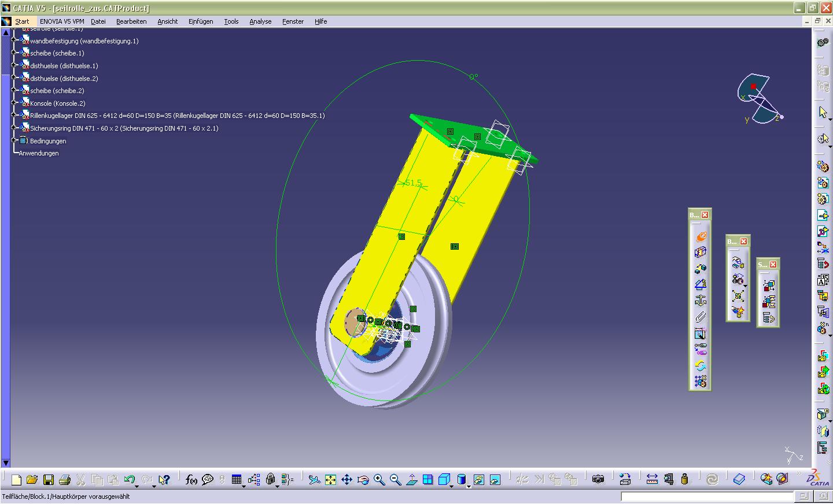Open the Start menu

22,21
